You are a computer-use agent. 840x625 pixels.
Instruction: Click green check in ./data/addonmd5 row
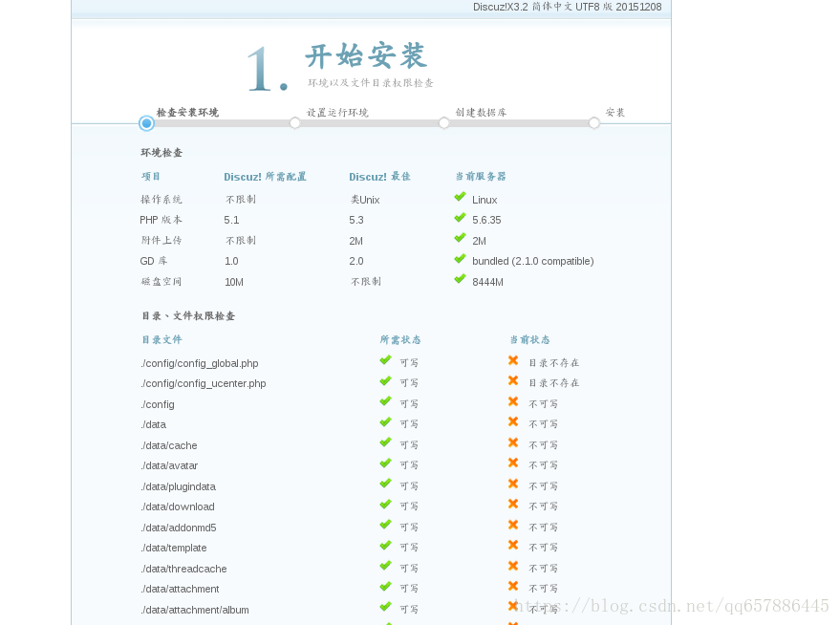coord(386,525)
